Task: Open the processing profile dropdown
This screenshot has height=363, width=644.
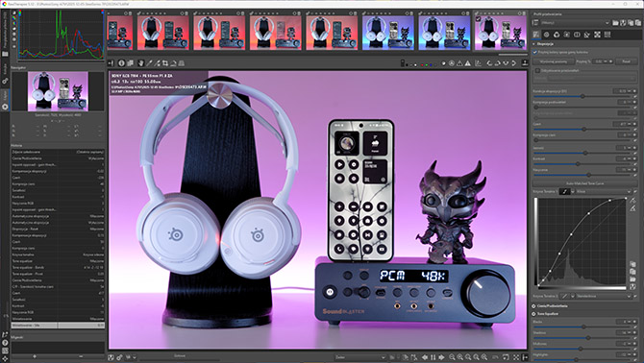Action: tap(575, 23)
